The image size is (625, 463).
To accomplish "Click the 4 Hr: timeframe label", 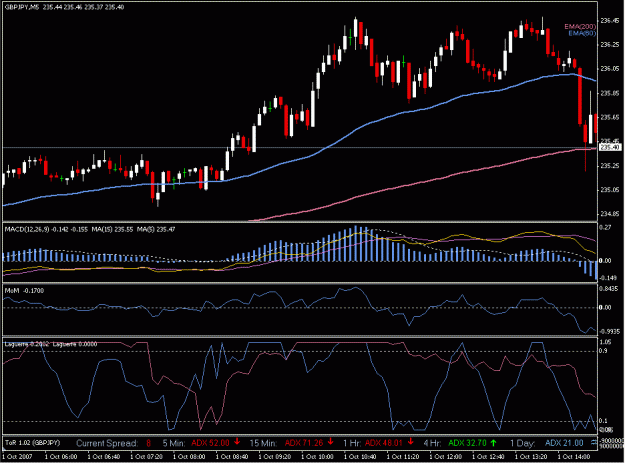I will click(x=432, y=443).
